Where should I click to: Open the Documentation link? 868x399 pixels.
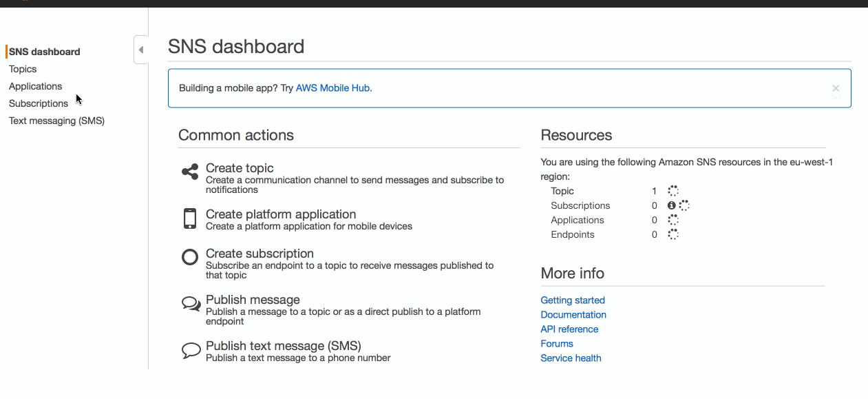pyautogui.click(x=573, y=315)
